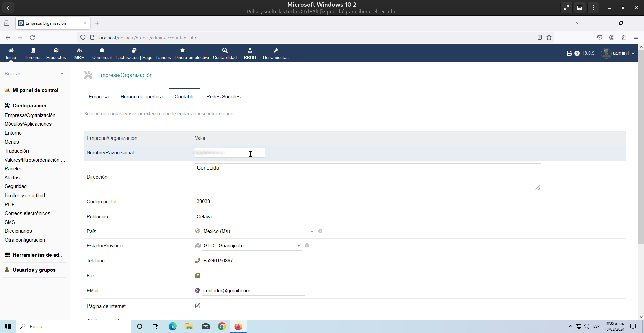Switch to the Redes Sociales tab
644x333 pixels.
(223, 97)
